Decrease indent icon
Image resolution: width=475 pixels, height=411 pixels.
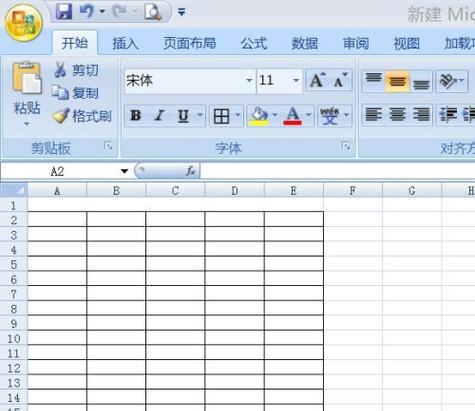[x=448, y=115]
